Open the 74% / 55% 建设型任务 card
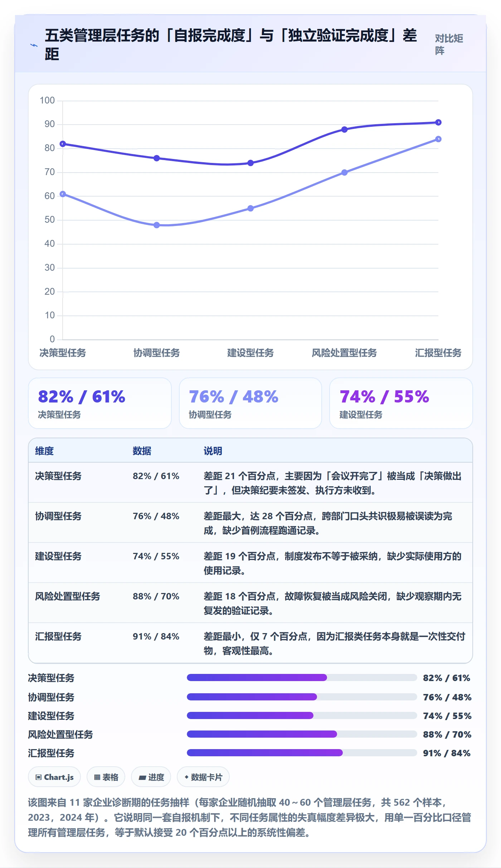 click(401, 403)
